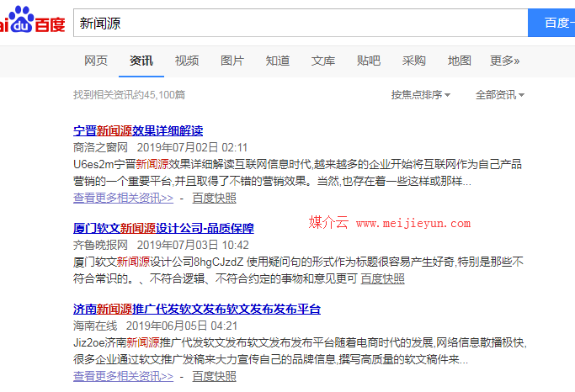This screenshot has width=575, height=392.
Task: Select the 采购 tab
Action: [x=414, y=61]
